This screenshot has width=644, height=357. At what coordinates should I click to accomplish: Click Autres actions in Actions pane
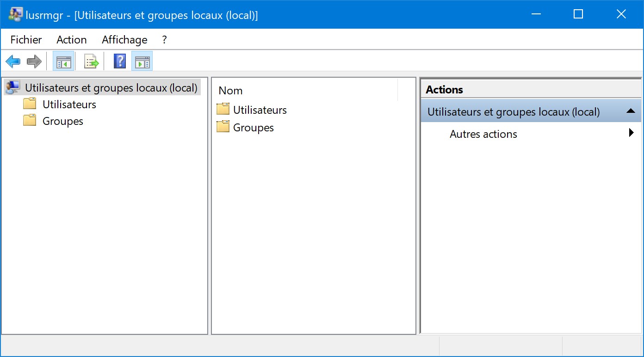pos(483,134)
